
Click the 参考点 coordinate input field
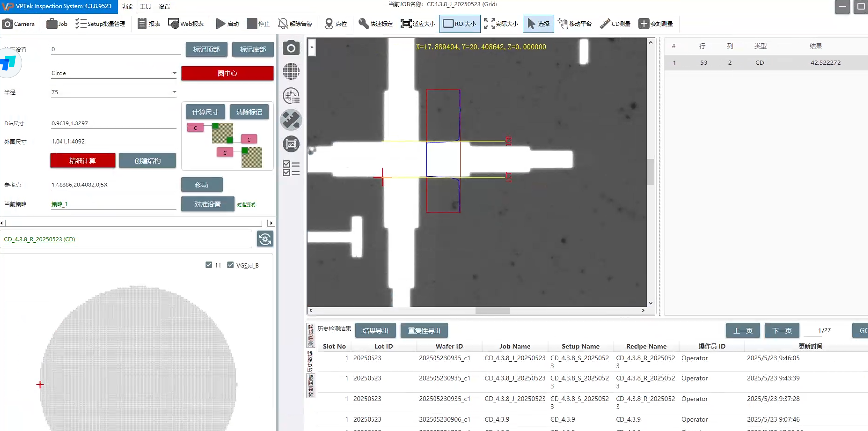tap(114, 185)
